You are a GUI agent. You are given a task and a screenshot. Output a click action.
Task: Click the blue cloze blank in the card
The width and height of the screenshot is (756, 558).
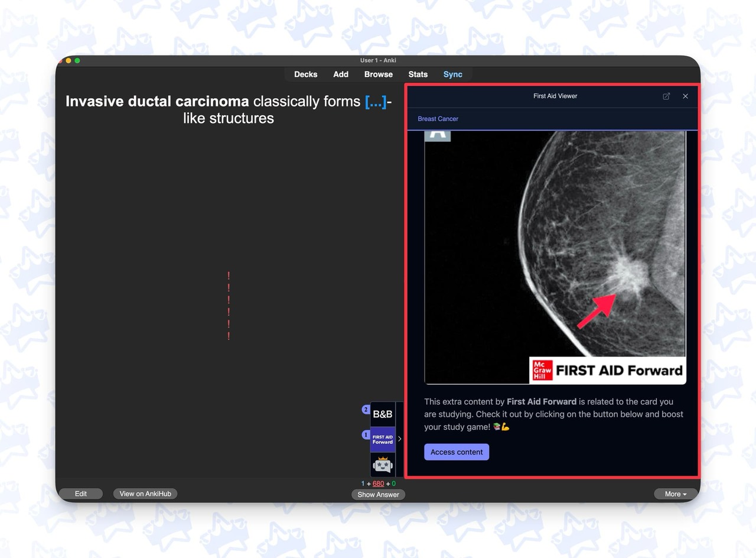pos(376,102)
